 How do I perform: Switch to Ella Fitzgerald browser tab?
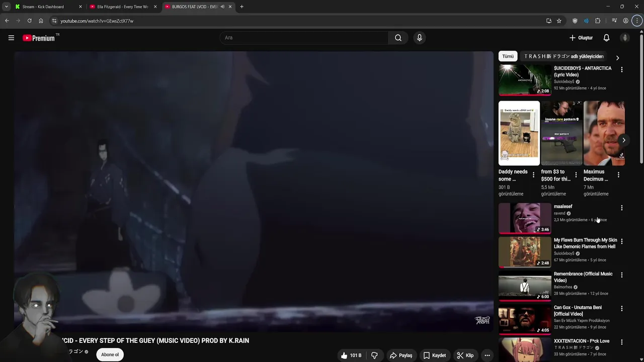coord(123,7)
